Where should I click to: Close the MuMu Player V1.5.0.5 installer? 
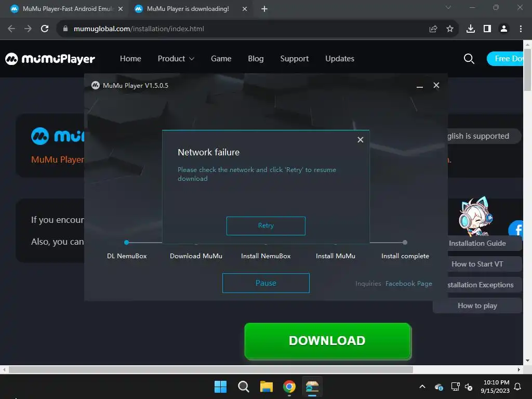(436, 85)
